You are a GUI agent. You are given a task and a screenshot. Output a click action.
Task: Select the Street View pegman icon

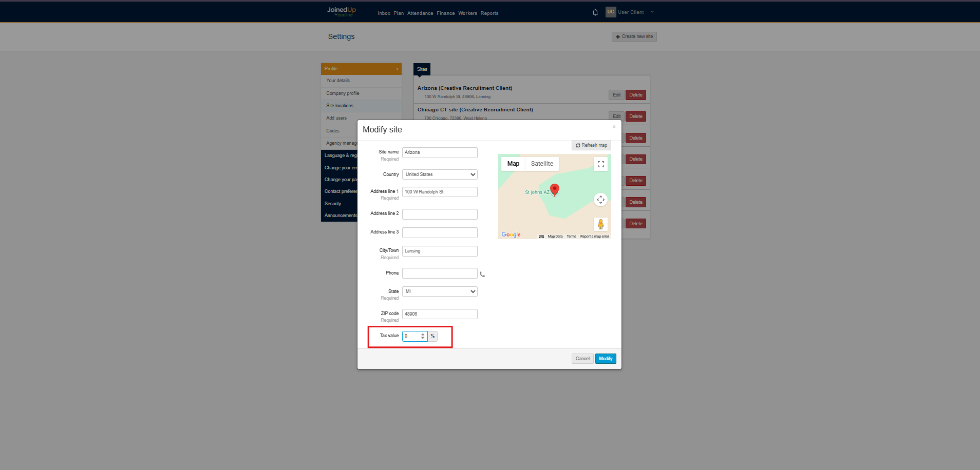click(600, 224)
